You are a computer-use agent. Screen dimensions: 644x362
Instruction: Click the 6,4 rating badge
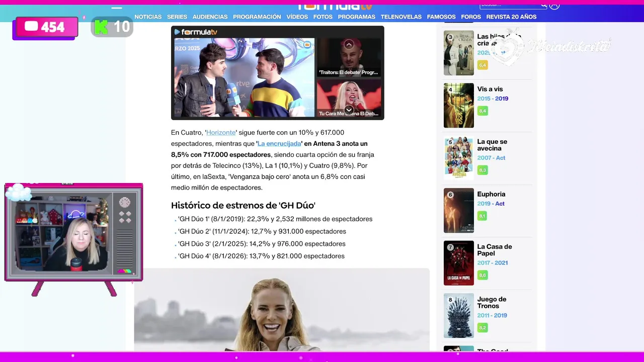(x=482, y=65)
